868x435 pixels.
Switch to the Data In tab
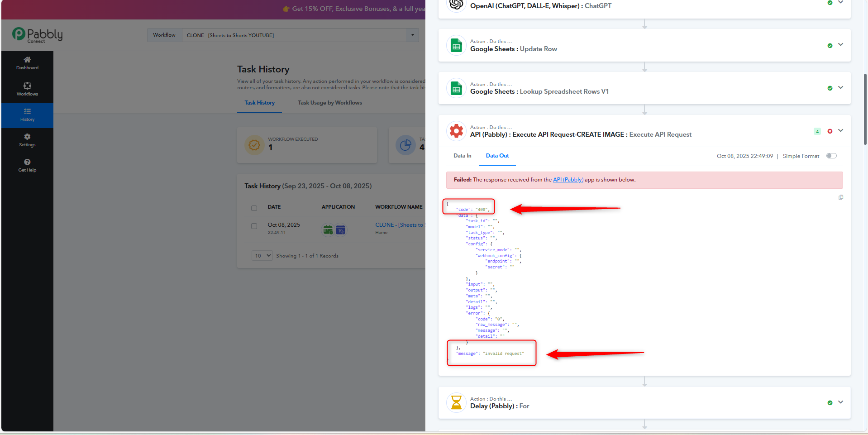[x=462, y=156]
